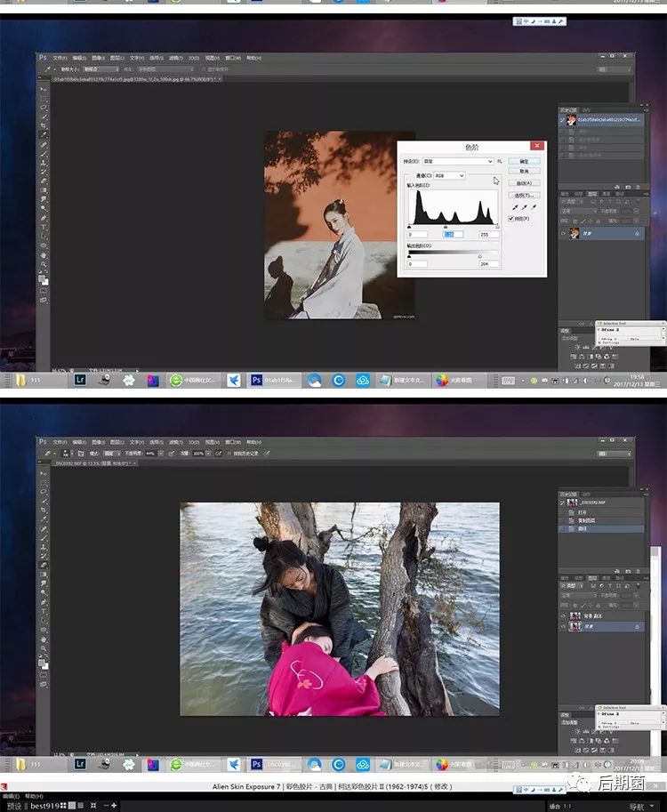This screenshot has width=667, height=812.
Task: Select Clone Stamp tool in Levels-dialog Photoshop window
Action: [44, 162]
